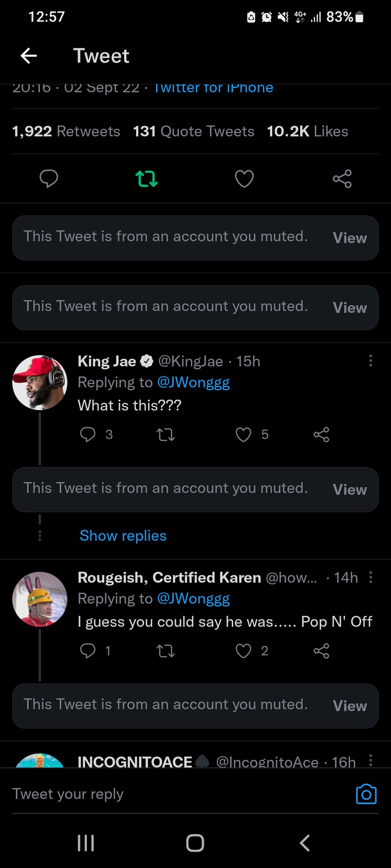
Task: Show the 10.2K Likes list
Action: click(x=307, y=131)
